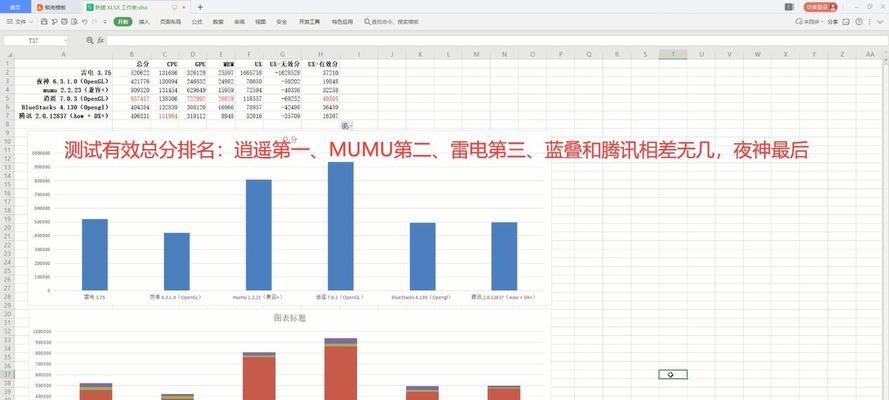Click the 夜神 6.3.1.0 (OpenGL) cell
889x400 pixels.
click(x=63, y=82)
